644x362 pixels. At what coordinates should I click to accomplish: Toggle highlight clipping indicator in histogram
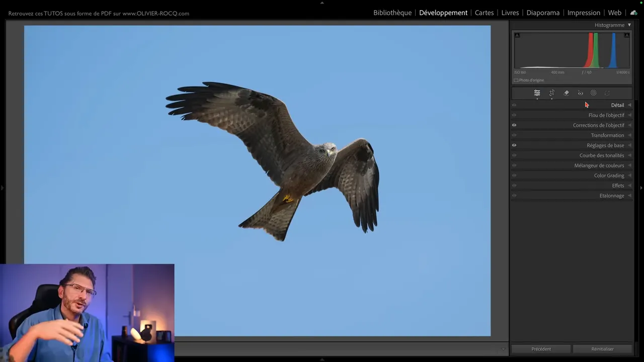point(626,35)
